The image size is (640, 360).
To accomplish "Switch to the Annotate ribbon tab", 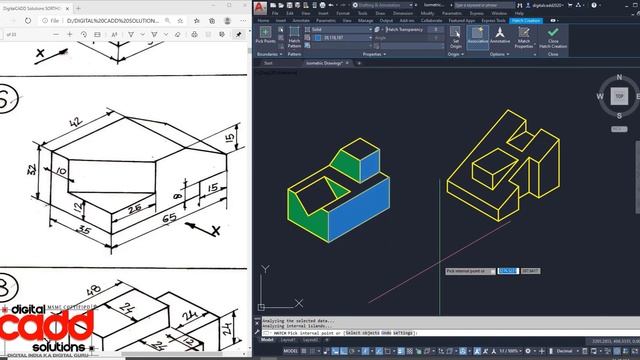I will [x=301, y=20].
